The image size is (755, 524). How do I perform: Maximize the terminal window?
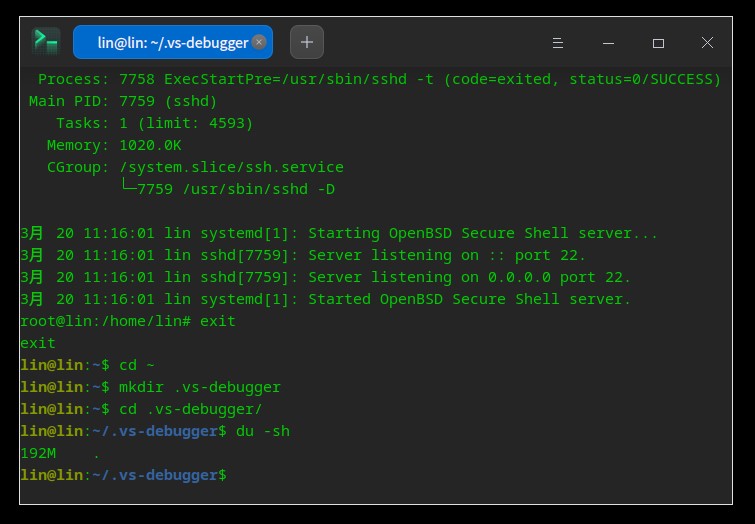click(658, 43)
